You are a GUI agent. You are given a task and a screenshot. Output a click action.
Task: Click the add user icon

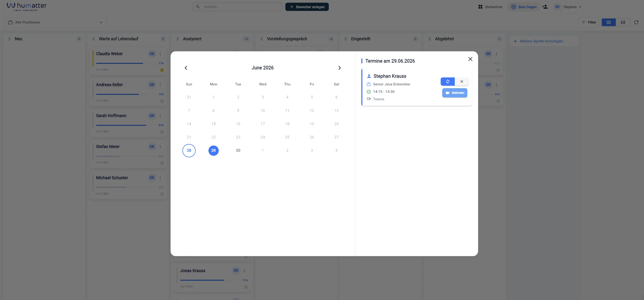point(545,7)
